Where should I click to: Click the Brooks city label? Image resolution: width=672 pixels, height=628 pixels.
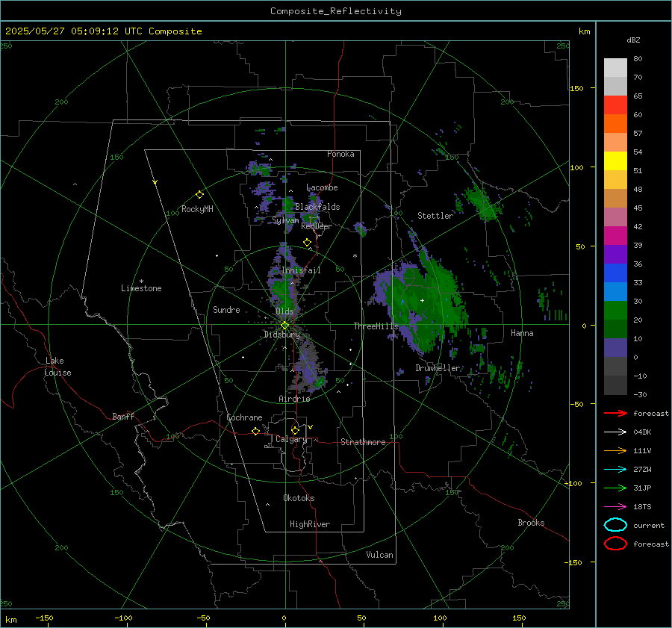coord(531,523)
